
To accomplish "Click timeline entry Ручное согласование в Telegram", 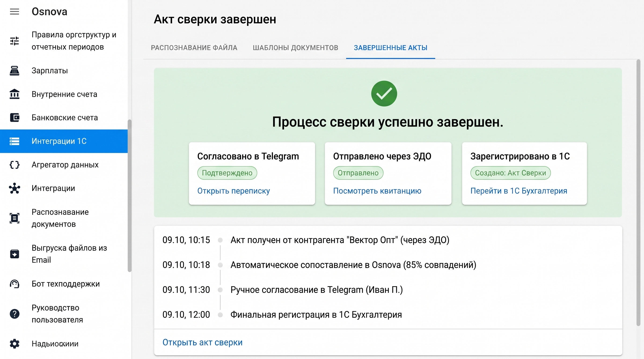I will coord(316,290).
